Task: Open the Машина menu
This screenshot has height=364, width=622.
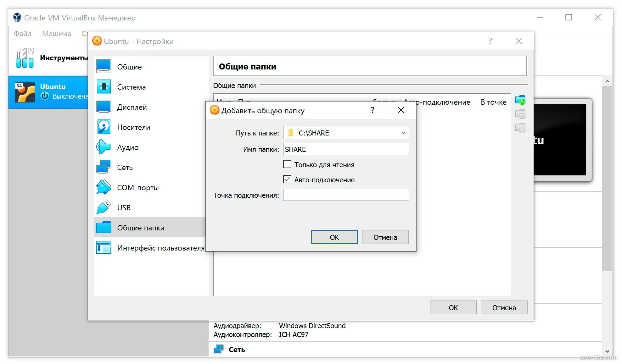Action: pos(57,34)
